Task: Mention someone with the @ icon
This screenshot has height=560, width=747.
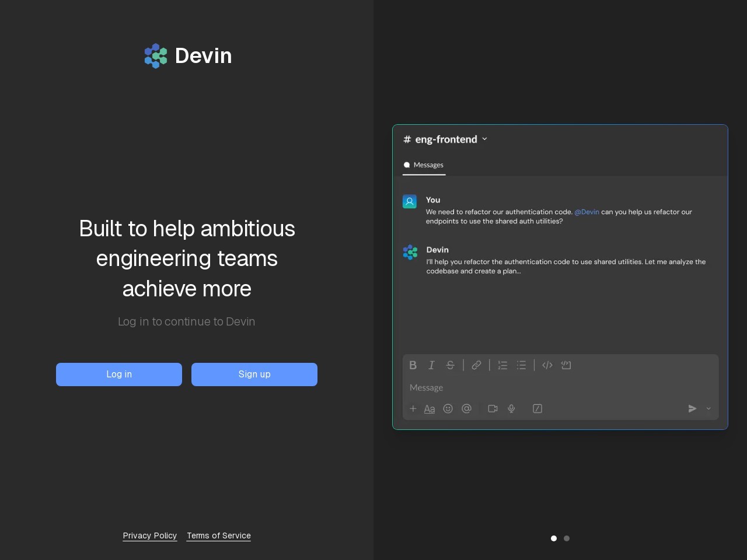Action: pos(467,408)
